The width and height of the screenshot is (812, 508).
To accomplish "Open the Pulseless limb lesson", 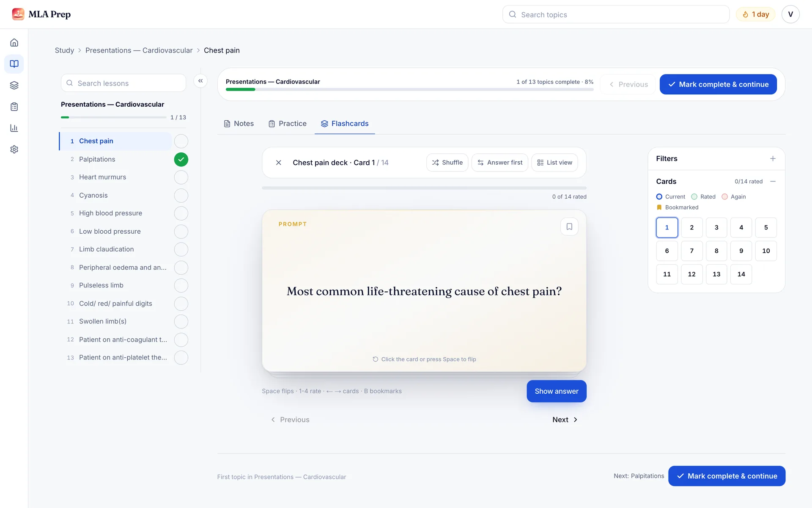I will 116,285.
